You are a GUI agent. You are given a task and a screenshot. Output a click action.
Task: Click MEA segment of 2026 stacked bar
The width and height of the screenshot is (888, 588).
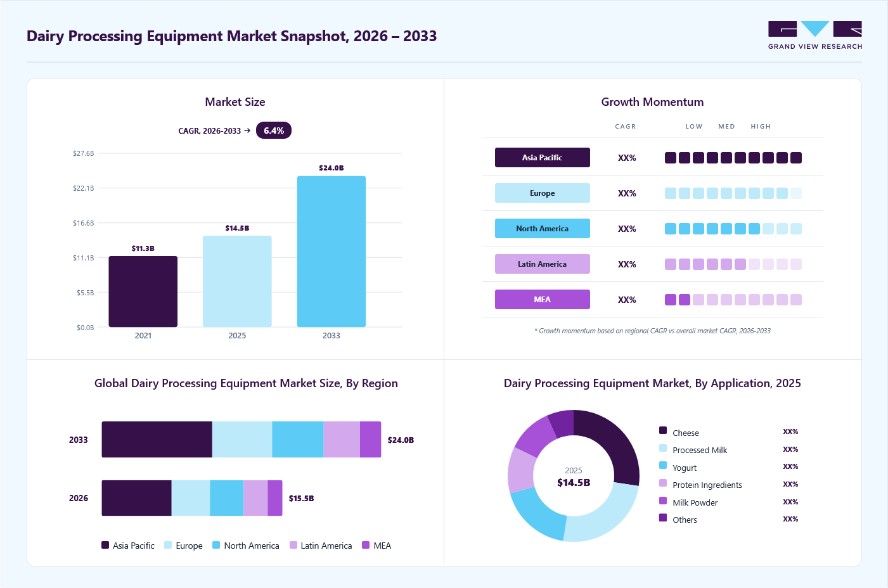(275, 498)
